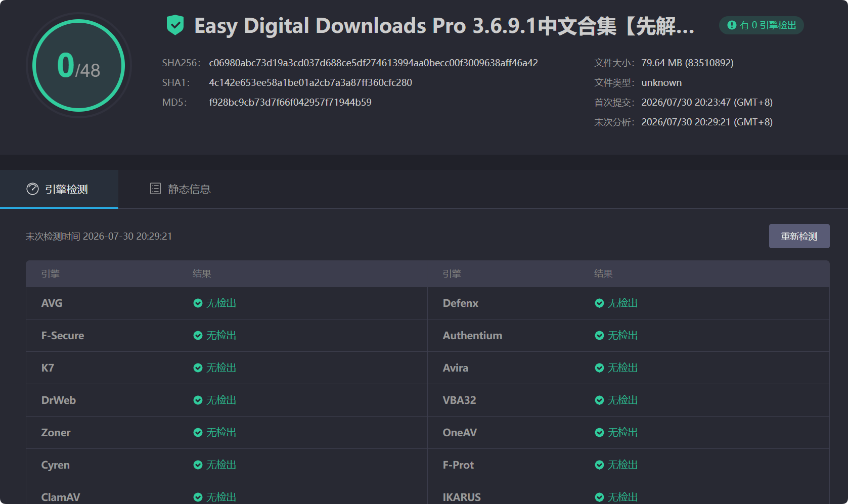Click file type value unknown
848x504 pixels.
point(661,82)
